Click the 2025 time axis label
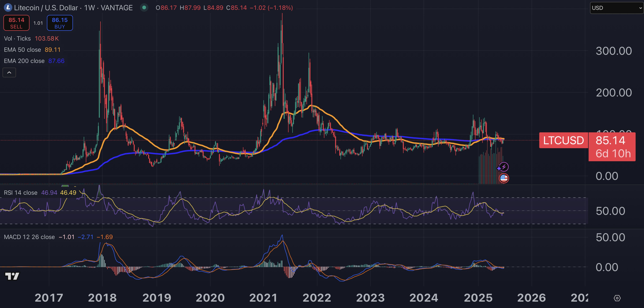This screenshot has height=308, width=644. pyautogui.click(x=478, y=298)
